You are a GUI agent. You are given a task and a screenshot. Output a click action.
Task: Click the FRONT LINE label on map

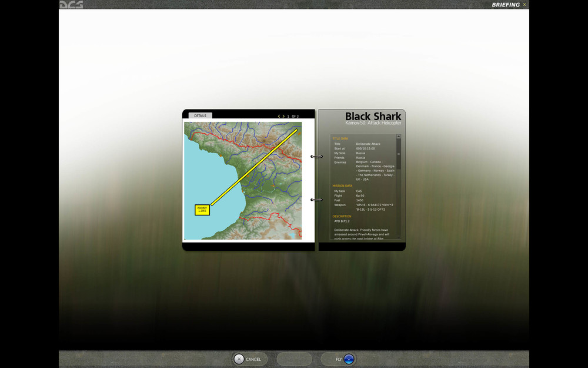coord(202,210)
